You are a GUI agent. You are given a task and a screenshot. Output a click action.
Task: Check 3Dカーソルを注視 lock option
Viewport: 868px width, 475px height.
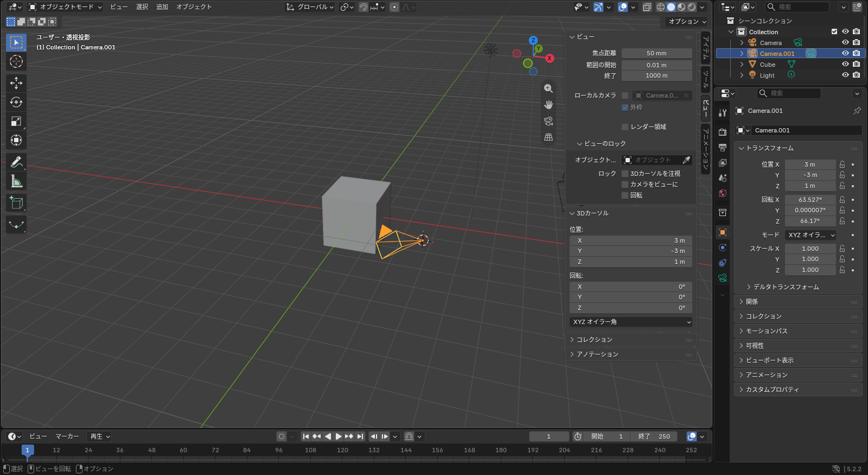(625, 174)
